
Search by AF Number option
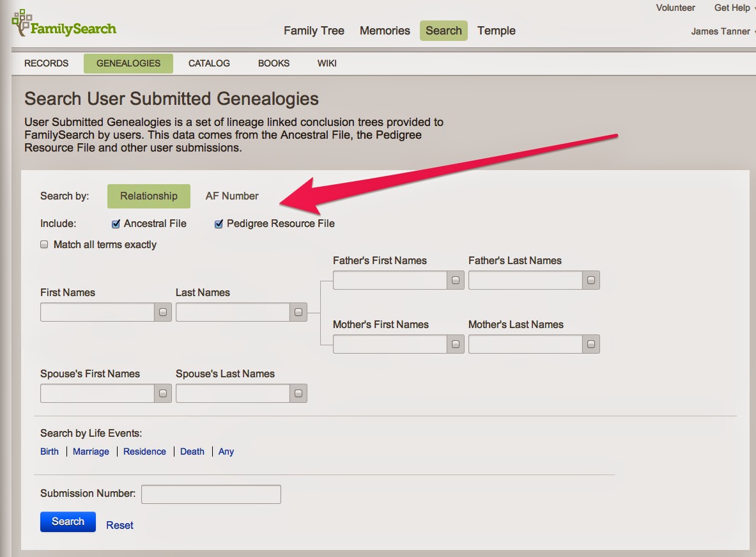232,196
